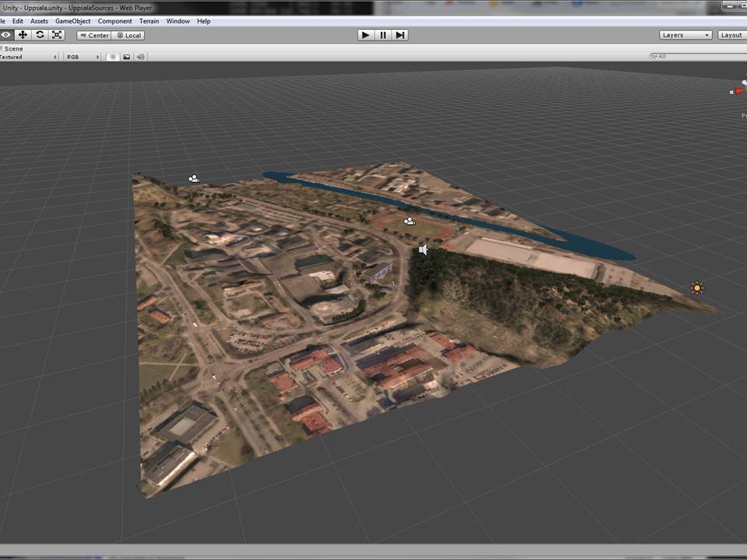This screenshot has width=747, height=560.
Task: Toggle scene skybox/image effects overlay
Action: (x=127, y=57)
